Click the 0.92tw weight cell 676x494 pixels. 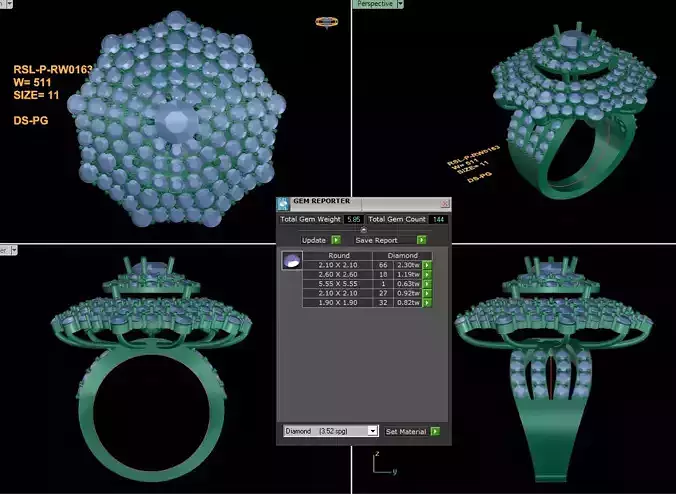tap(408, 293)
